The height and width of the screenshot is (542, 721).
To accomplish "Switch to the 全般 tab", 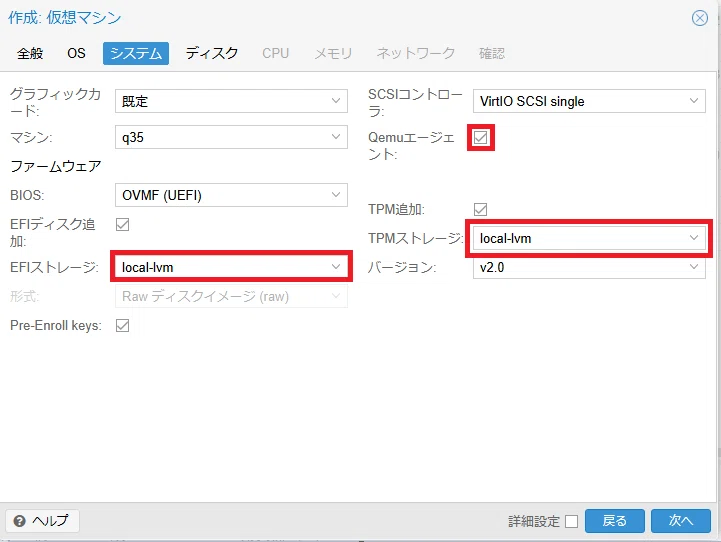I will coord(30,53).
